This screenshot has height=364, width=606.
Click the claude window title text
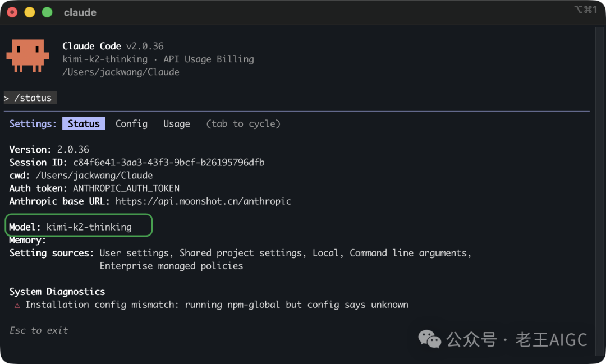pos(80,12)
